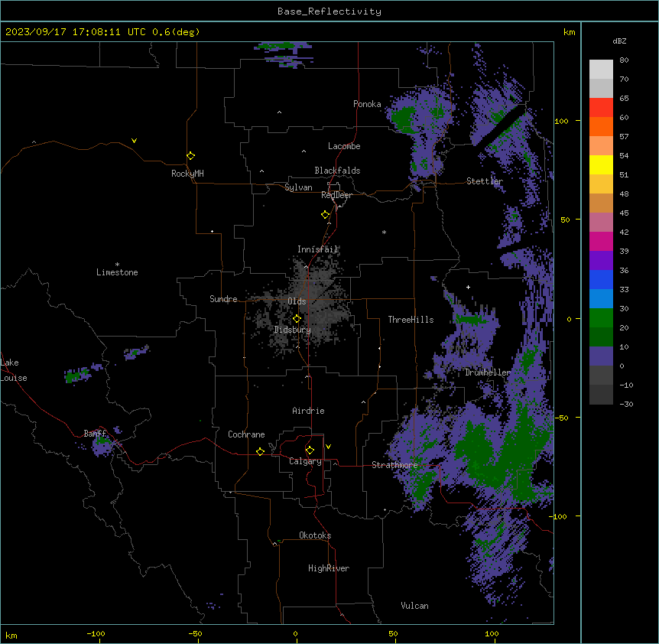This screenshot has height=644, width=659.
Task: Click the 0 tick label on the bottom axis
Action: (295, 633)
